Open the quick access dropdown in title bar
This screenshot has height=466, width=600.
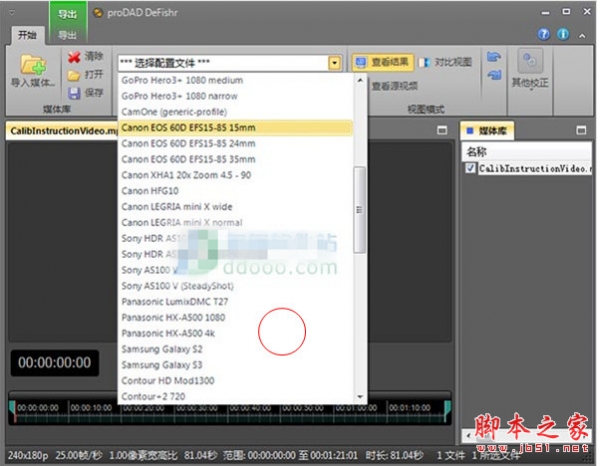click(x=12, y=13)
